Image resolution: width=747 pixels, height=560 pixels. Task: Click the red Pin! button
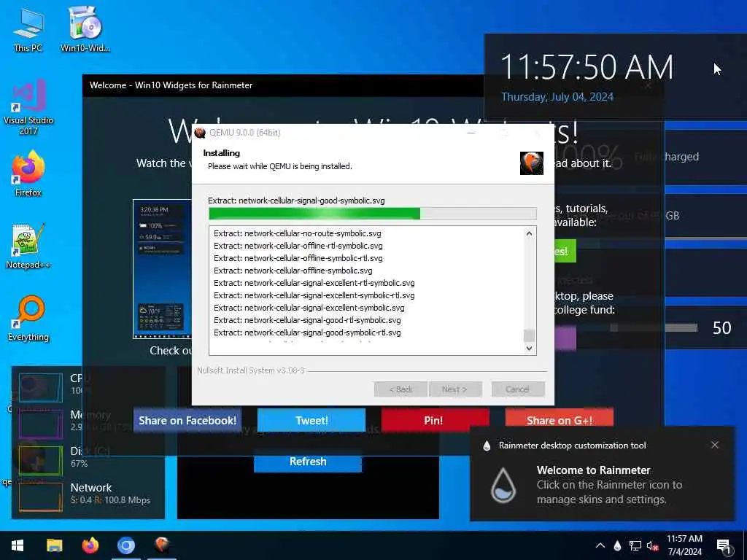click(435, 421)
